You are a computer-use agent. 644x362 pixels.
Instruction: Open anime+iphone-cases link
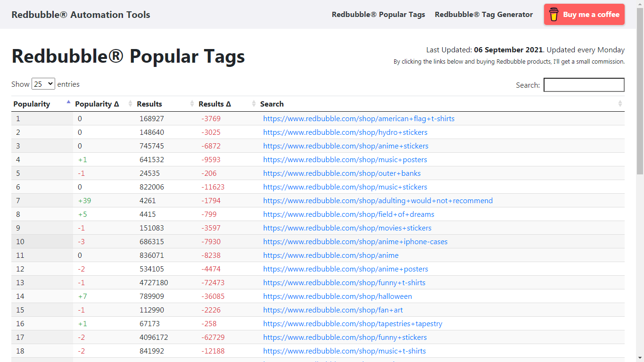click(x=355, y=242)
